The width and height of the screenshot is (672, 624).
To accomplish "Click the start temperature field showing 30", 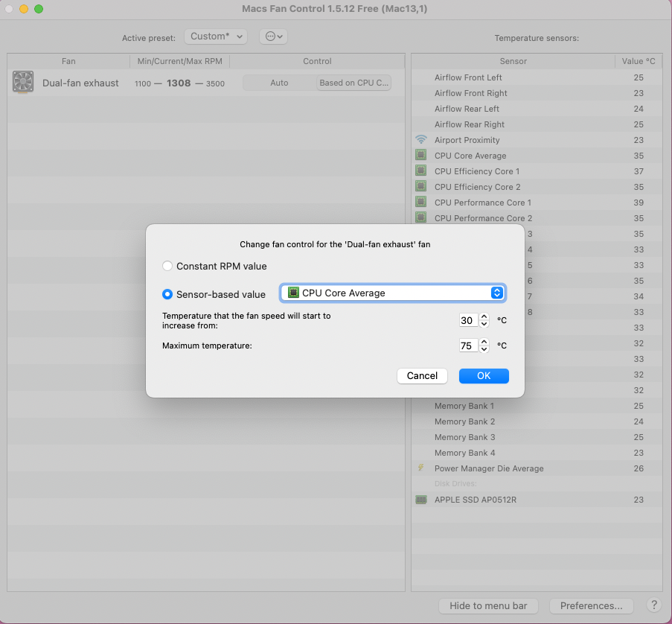I will coord(468,320).
